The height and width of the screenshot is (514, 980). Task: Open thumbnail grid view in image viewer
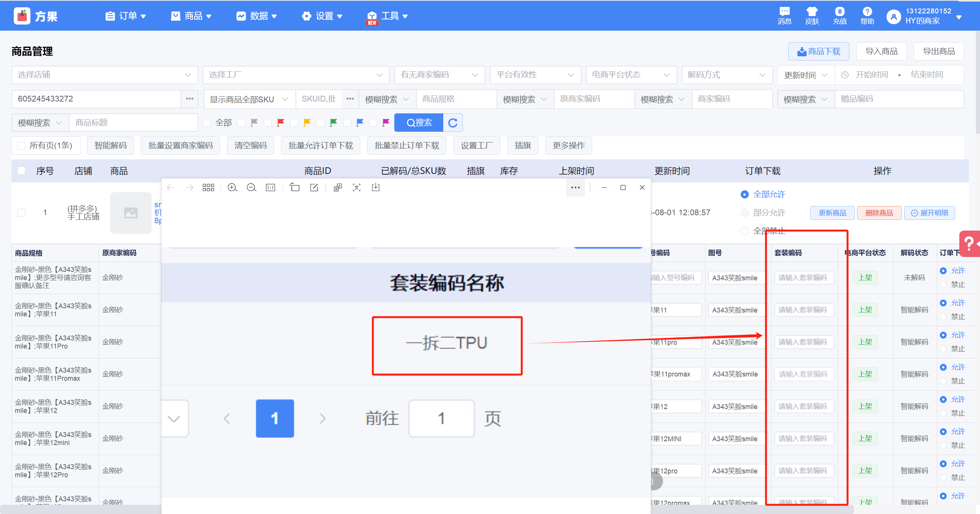click(208, 187)
